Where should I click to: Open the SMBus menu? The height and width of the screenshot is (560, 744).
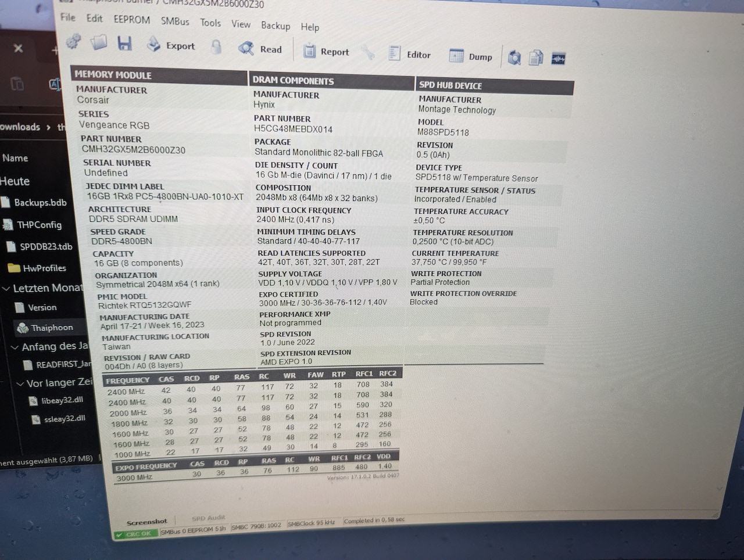175,21
